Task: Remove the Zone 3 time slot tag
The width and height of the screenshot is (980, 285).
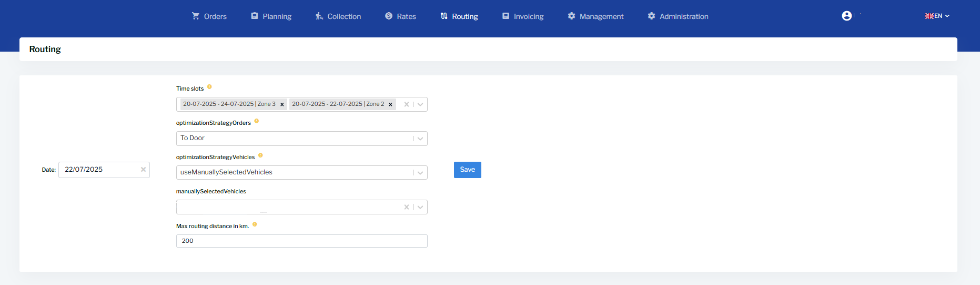Action: 282,104
